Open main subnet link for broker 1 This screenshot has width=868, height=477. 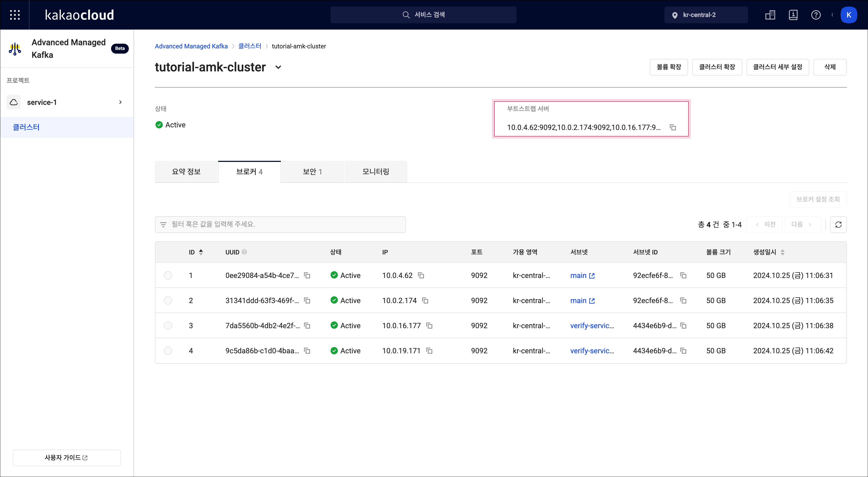(582, 275)
